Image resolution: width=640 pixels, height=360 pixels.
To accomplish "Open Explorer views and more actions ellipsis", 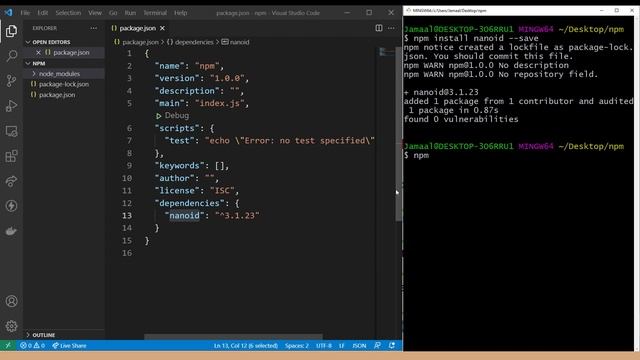I will pos(94,28).
